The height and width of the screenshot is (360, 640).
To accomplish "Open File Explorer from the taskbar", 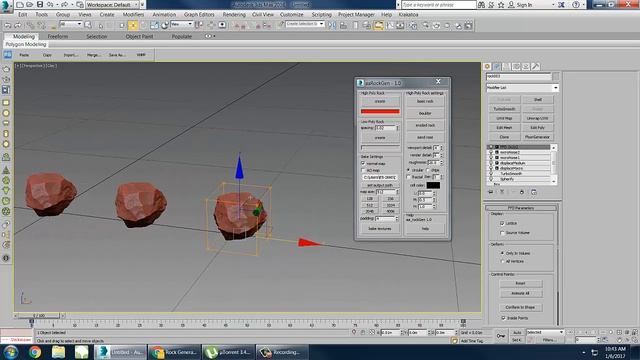I will pos(58,352).
